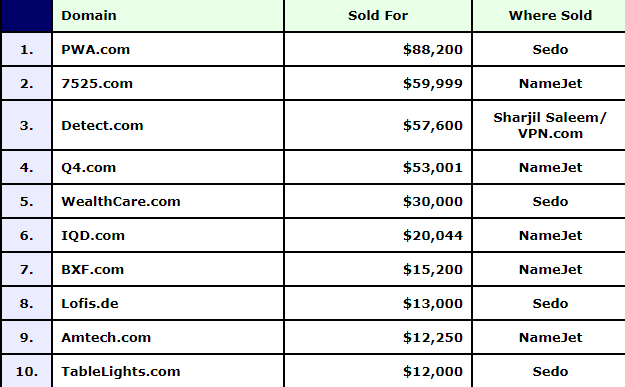Click the PWA.com domain name
The width and height of the screenshot is (625, 387).
pos(95,49)
